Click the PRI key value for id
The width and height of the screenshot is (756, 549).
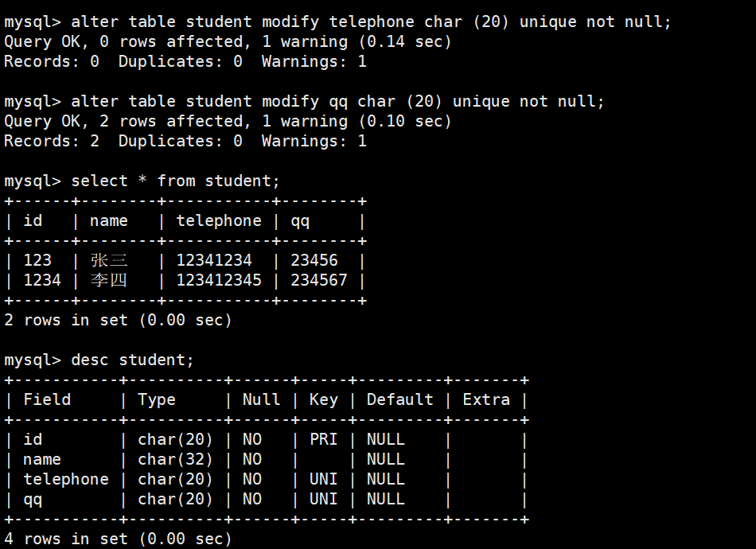coord(324,439)
